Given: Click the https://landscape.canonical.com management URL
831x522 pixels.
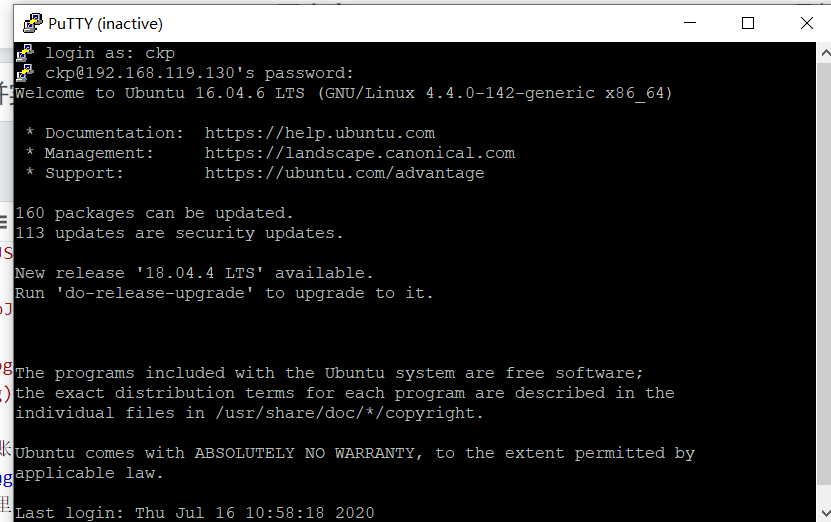Looking at the screenshot, I should point(360,153).
